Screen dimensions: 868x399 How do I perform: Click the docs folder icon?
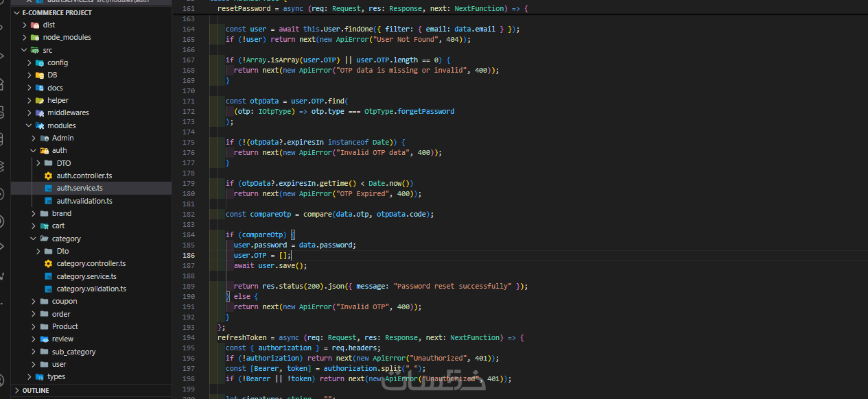click(x=39, y=88)
